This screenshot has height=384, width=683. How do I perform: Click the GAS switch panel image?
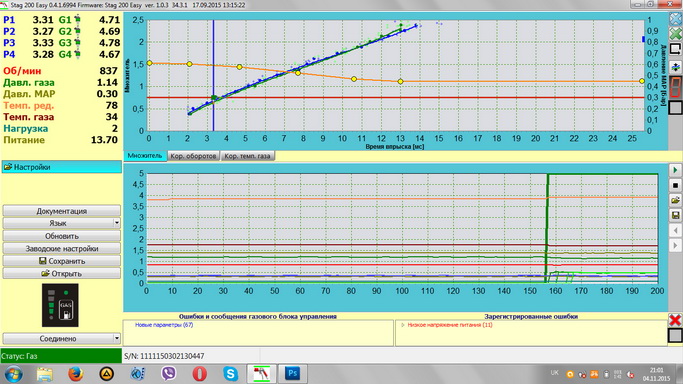point(60,305)
